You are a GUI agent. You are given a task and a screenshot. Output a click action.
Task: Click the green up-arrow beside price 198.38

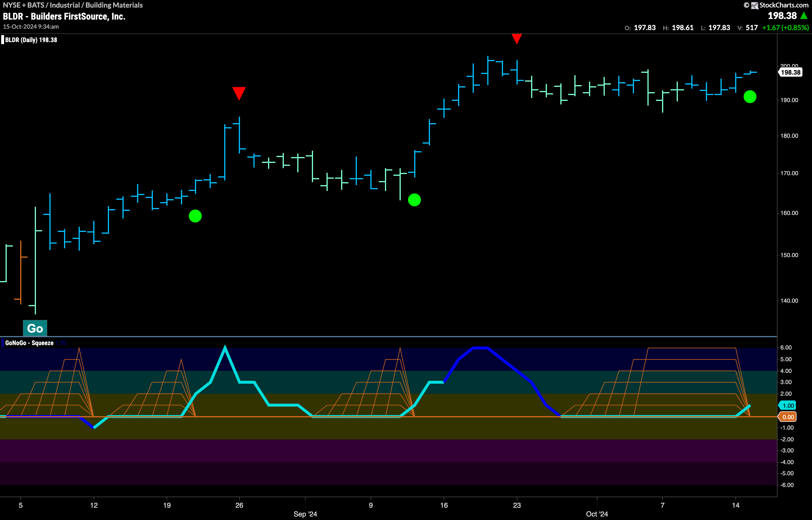[804, 16]
